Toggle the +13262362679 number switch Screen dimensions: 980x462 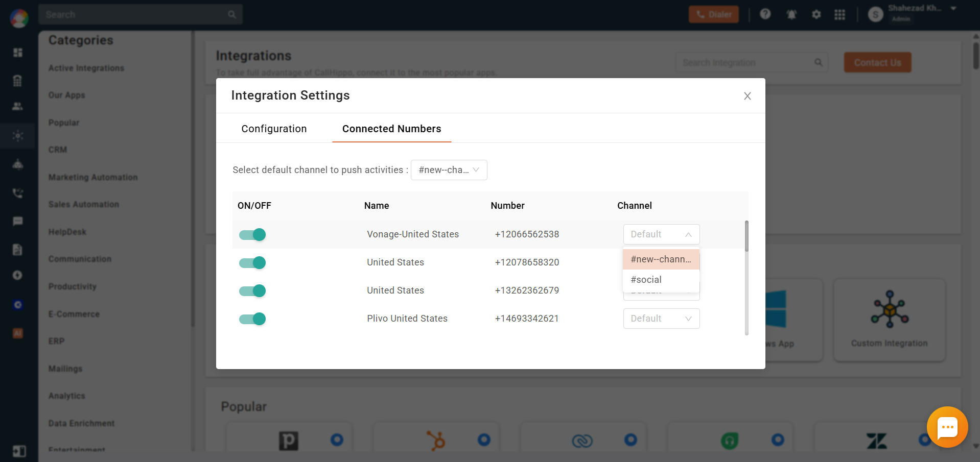pos(252,290)
